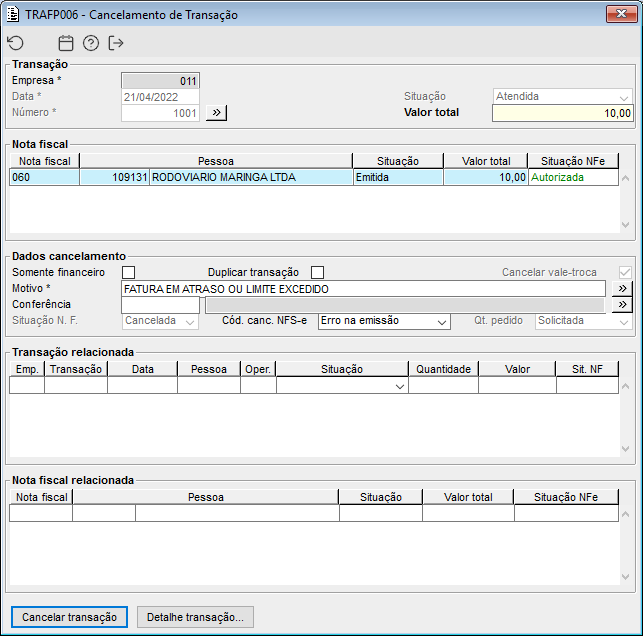Click the gray Conferência description field
The width and height of the screenshot is (643, 636).
(x=405, y=305)
